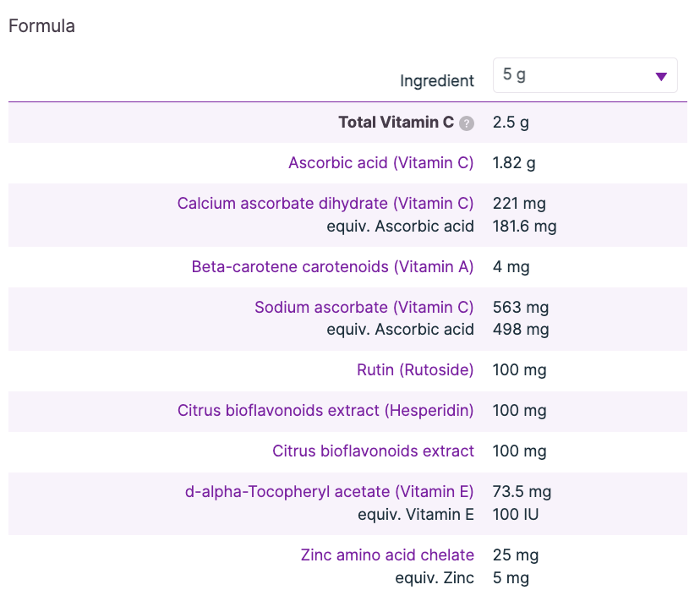Click the Formula heading
This screenshot has width=700, height=612.
pos(41,26)
